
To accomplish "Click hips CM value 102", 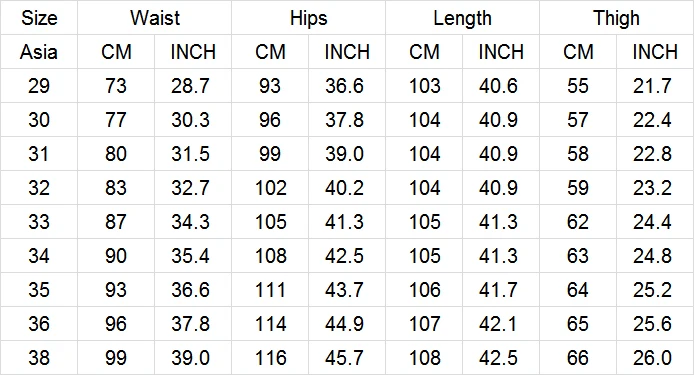I will pyautogui.click(x=270, y=188).
